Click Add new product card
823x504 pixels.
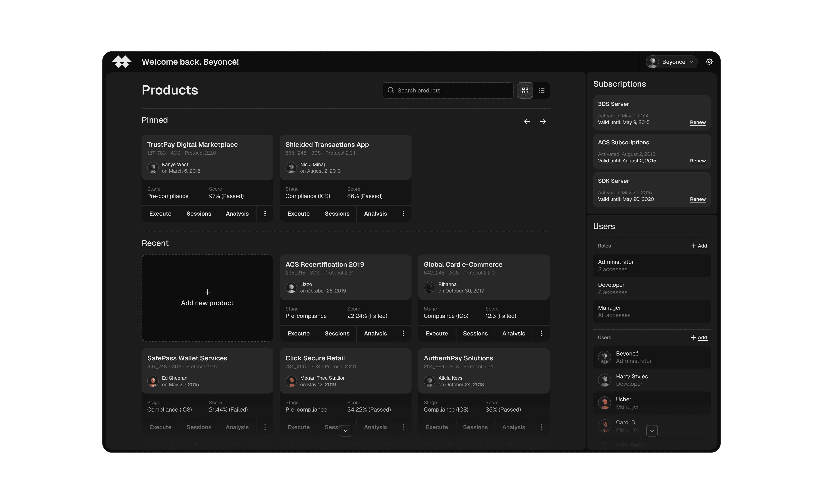207,298
